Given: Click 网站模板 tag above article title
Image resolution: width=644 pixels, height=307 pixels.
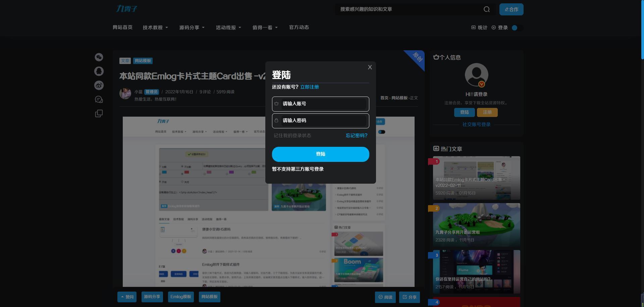Looking at the screenshot, I should pyautogui.click(x=143, y=61).
